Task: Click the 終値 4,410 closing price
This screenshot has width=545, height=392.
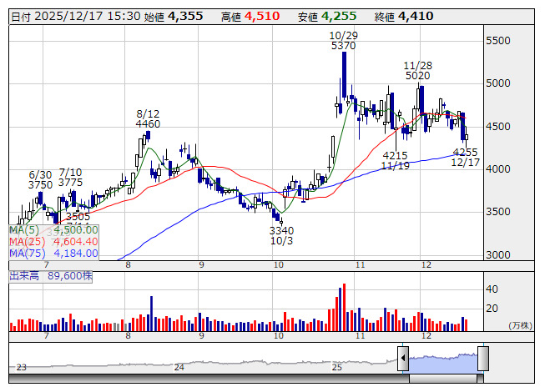Action: pos(404,17)
